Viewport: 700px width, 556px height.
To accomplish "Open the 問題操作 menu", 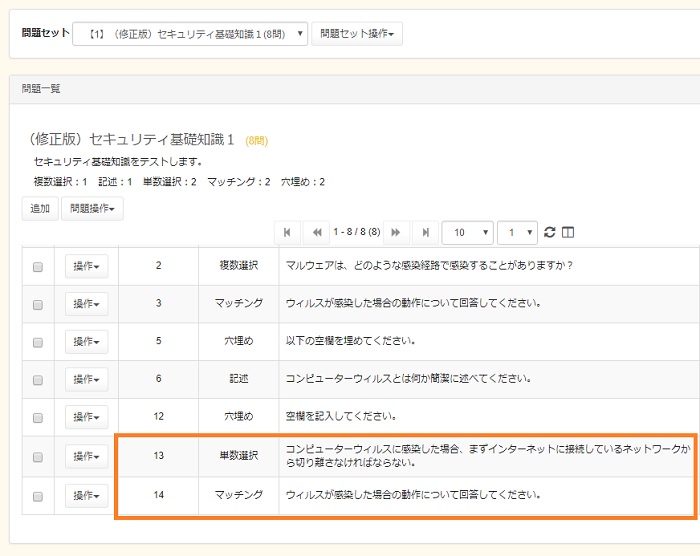I will point(92,209).
